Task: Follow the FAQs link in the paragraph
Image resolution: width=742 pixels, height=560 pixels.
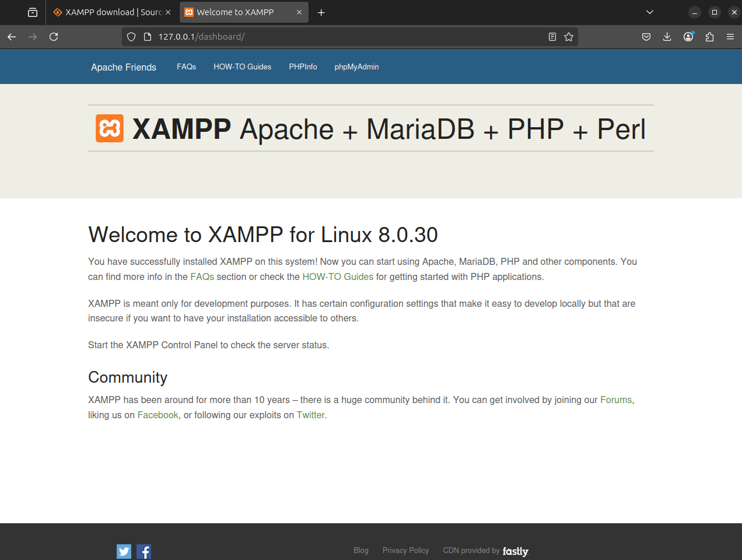Action: pyautogui.click(x=202, y=276)
